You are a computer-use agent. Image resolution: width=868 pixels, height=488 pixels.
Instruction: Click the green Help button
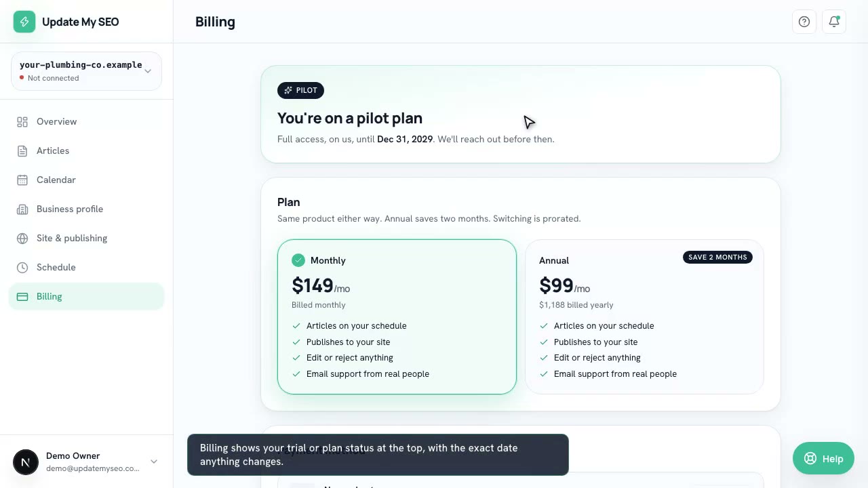click(x=825, y=459)
